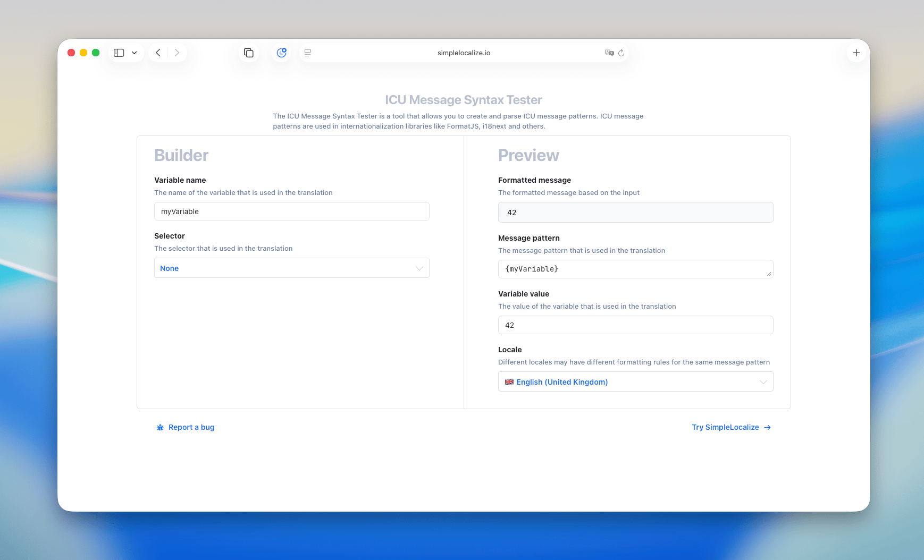Screen dimensions: 924x560
Task: Go forward to the next page
Action: tap(177, 53)
